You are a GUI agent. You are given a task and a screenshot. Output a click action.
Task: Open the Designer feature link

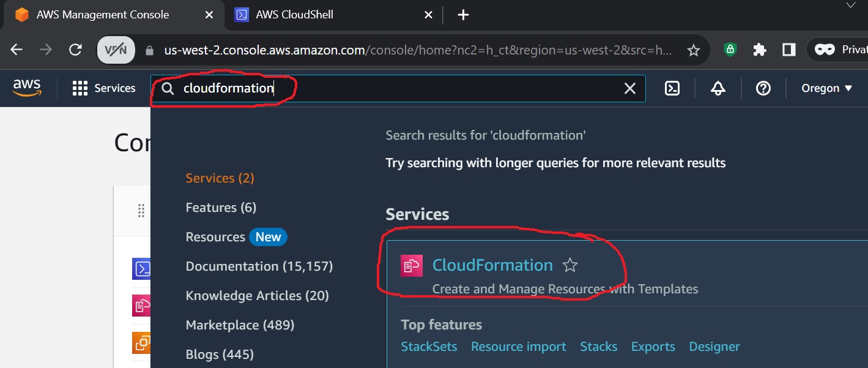click(714, 347)
